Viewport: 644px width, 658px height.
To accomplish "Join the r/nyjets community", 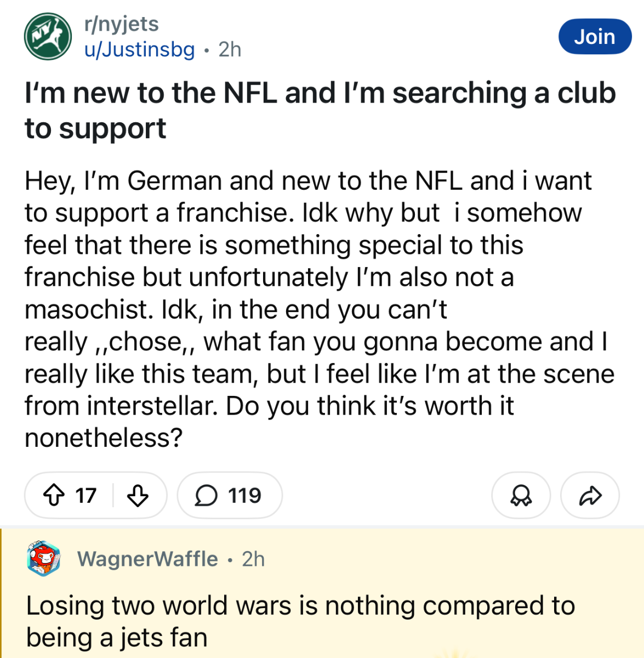I will pos(595,37).
